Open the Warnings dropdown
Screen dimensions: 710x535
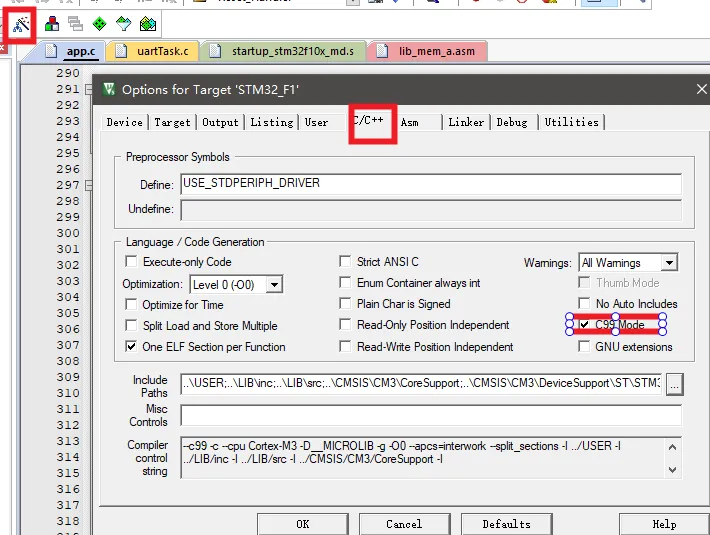[669, 263]
